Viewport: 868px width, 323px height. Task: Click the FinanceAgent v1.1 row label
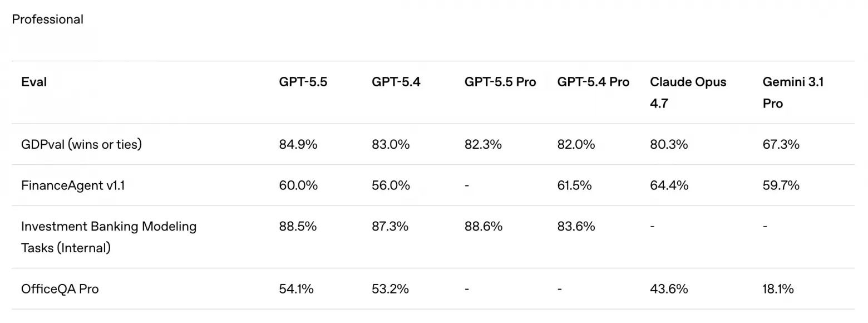(x=73, y=185)
